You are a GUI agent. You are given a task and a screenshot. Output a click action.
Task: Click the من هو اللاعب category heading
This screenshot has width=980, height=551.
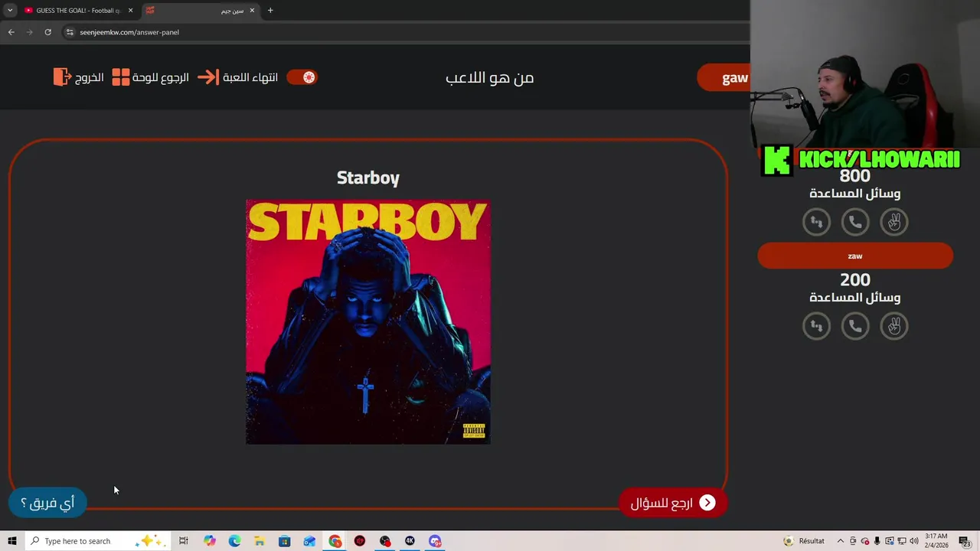(490, 77)
